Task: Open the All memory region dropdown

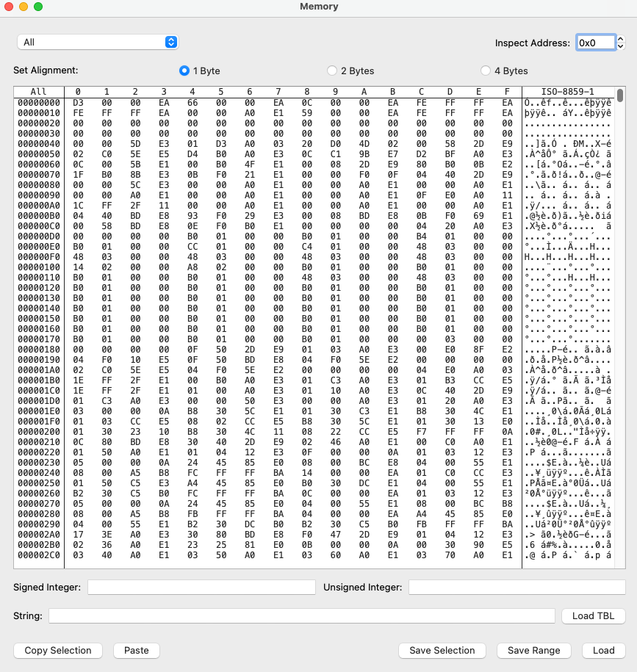Action: click(x=98, y=42)
